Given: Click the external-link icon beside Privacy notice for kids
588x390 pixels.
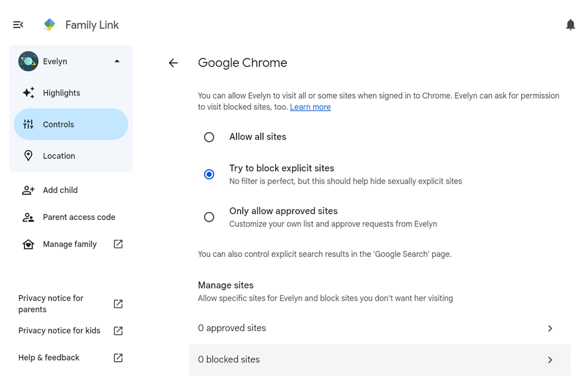Looking at the screenshot, I should 118,331.
